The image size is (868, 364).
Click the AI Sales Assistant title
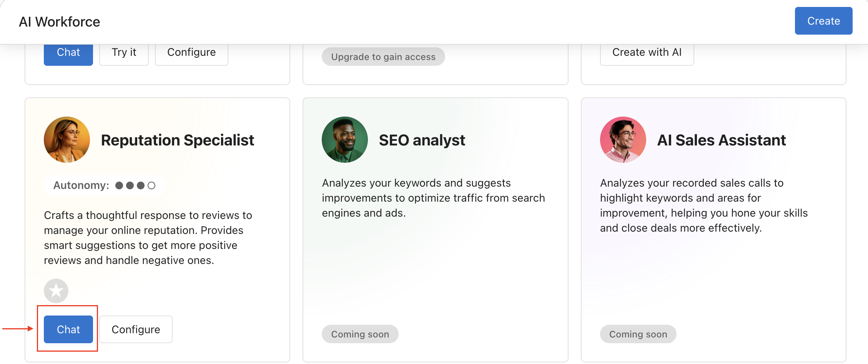[x=722, y=140]
